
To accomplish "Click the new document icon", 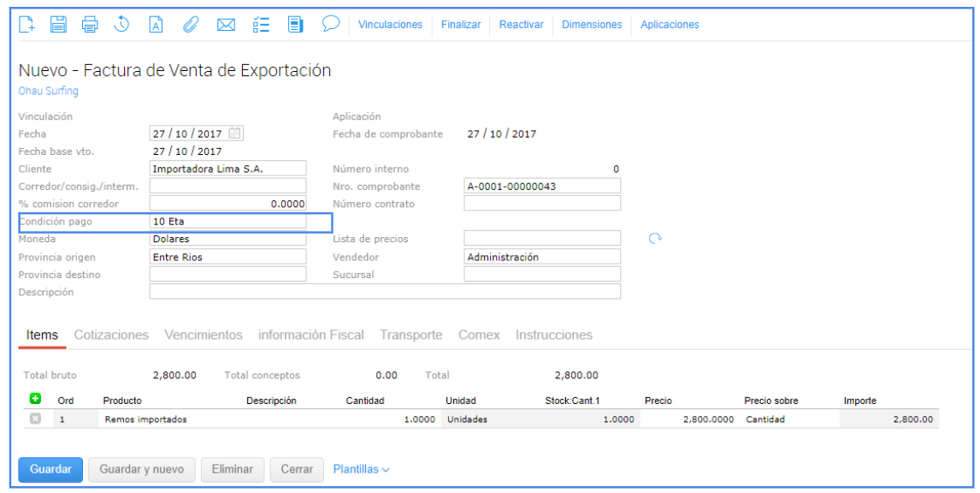I will 27,25.
